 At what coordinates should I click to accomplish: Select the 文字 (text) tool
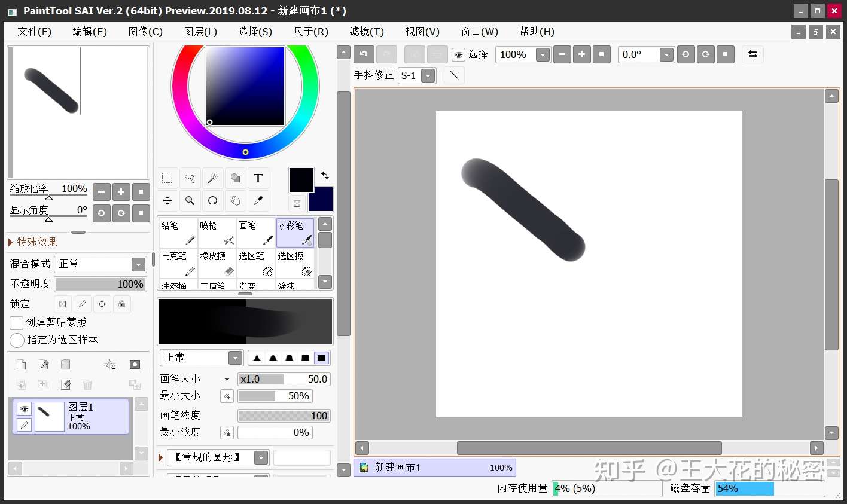point(258,178)
